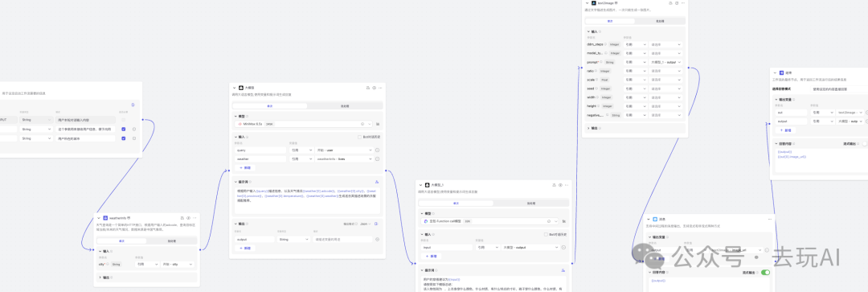Open the weatherInfo node's more options menu
This screenshot has height=292, width=868.
tap(194, 218)
